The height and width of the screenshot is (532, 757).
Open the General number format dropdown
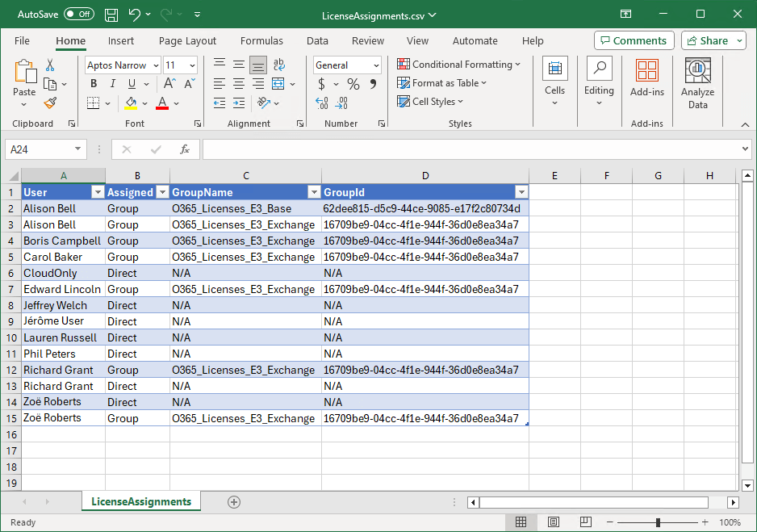376,65
